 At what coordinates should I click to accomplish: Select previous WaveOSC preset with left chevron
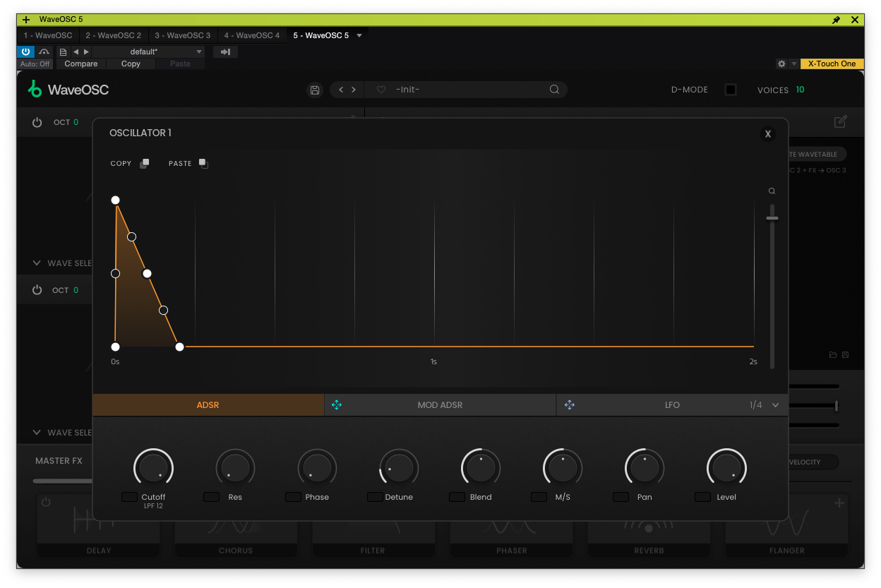(341, 90)
